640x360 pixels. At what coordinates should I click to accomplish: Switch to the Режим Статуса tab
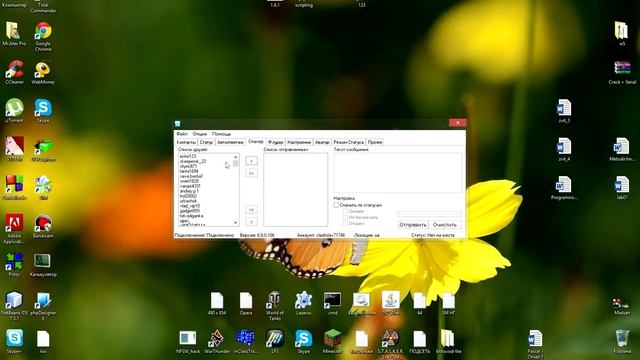click(348, 142)
